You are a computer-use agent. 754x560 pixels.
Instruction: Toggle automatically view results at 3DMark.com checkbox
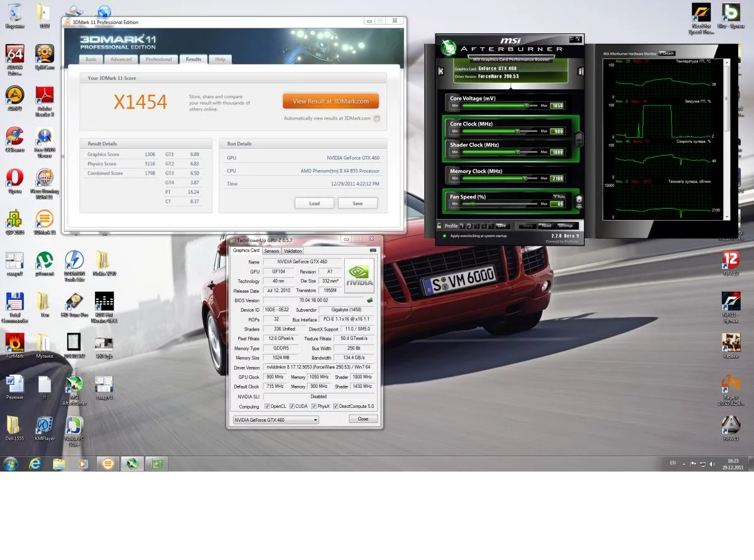point(377,118)
